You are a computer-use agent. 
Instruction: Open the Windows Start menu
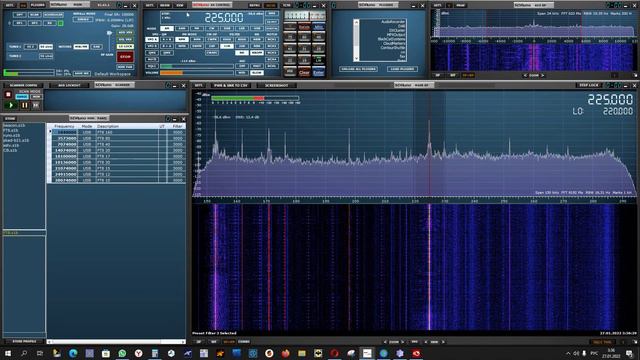8,353
